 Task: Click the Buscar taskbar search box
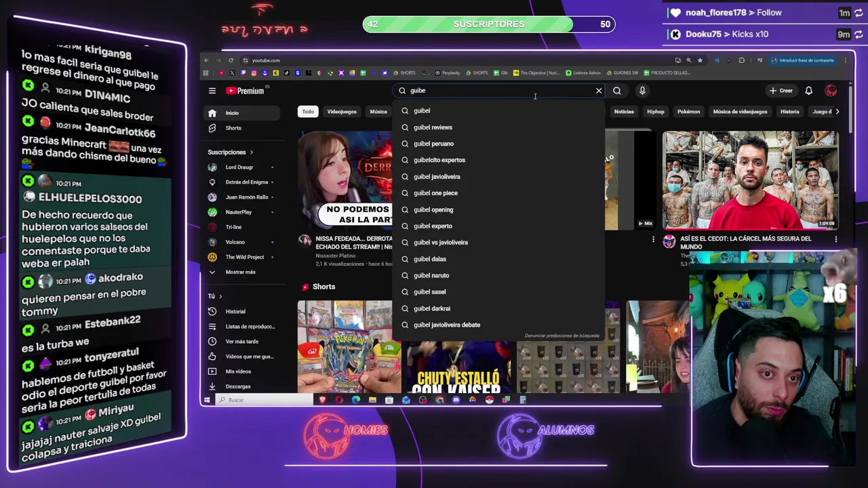(264, 400)
